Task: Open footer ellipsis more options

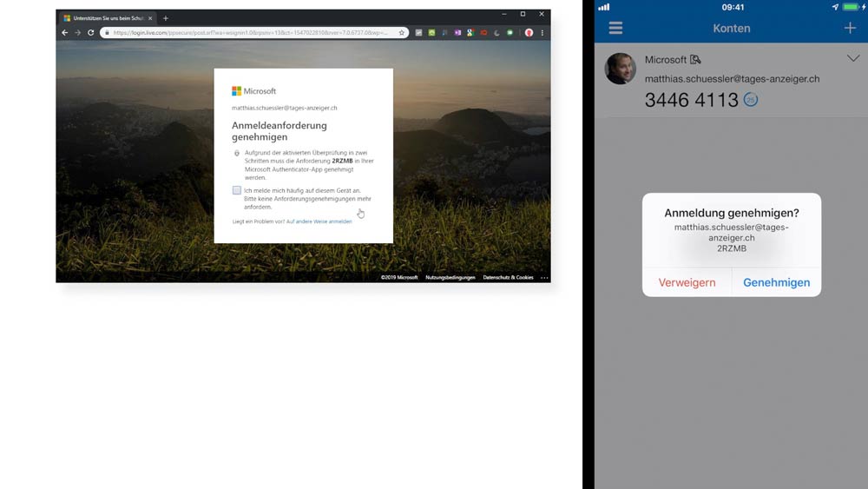Action: point(544,277)
